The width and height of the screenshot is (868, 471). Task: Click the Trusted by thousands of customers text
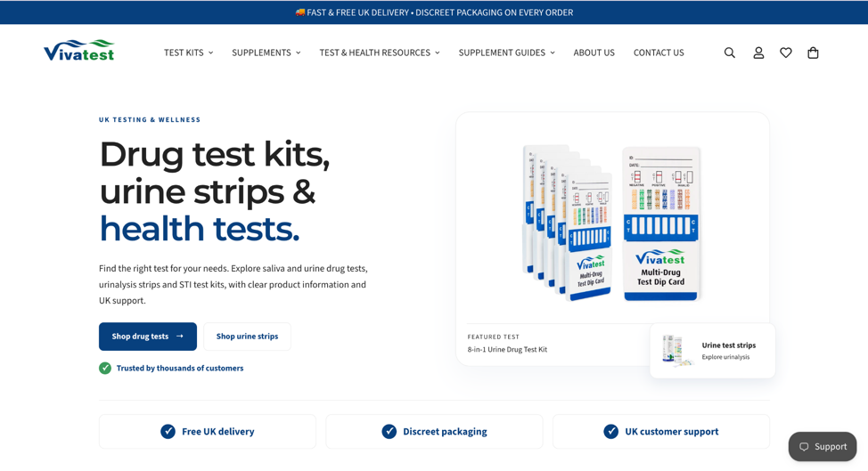pos(180,369)
